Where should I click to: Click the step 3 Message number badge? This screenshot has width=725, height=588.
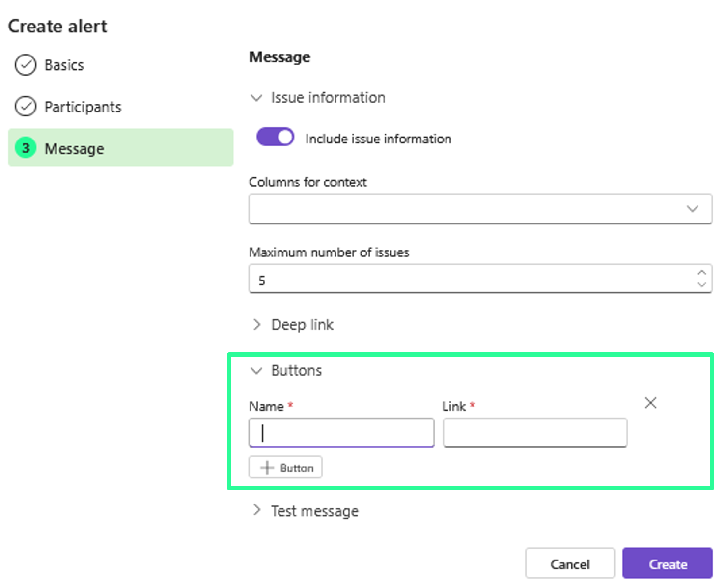[x=26, y=148]
